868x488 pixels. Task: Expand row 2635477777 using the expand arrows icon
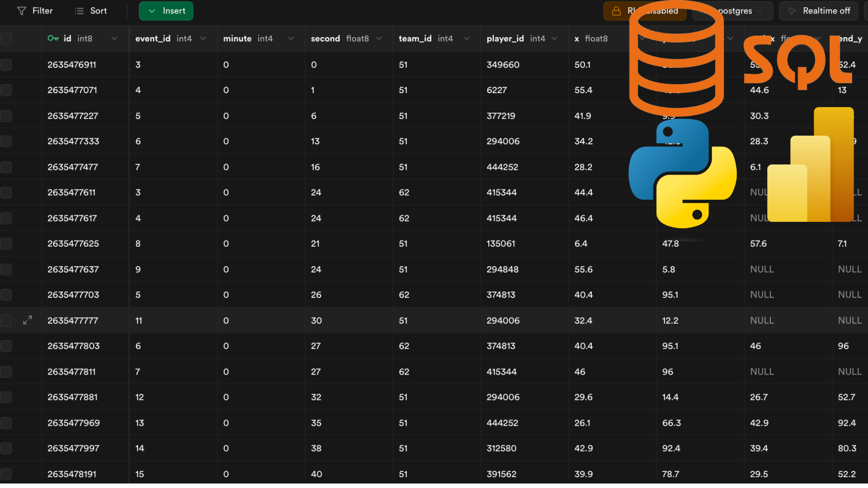click(28, 320)
